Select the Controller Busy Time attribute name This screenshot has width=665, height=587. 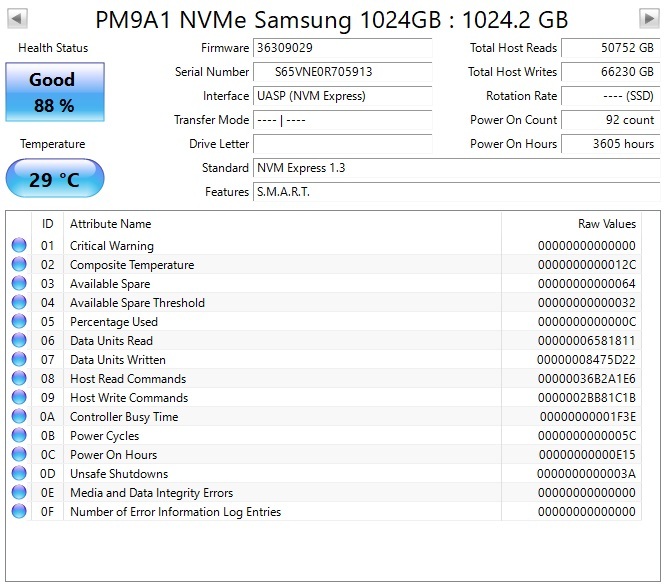(x=124, y=417)
